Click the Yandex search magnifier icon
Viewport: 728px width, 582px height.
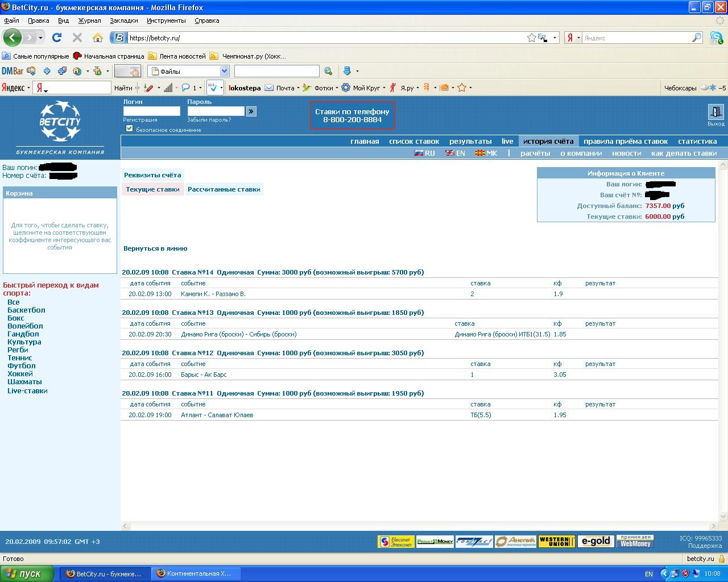(697, 38)
